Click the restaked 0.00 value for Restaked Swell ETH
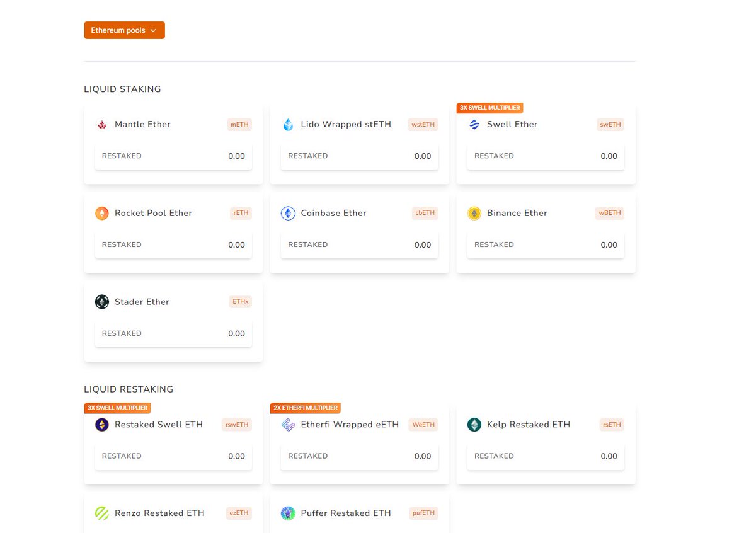 [x=236, y=457]
